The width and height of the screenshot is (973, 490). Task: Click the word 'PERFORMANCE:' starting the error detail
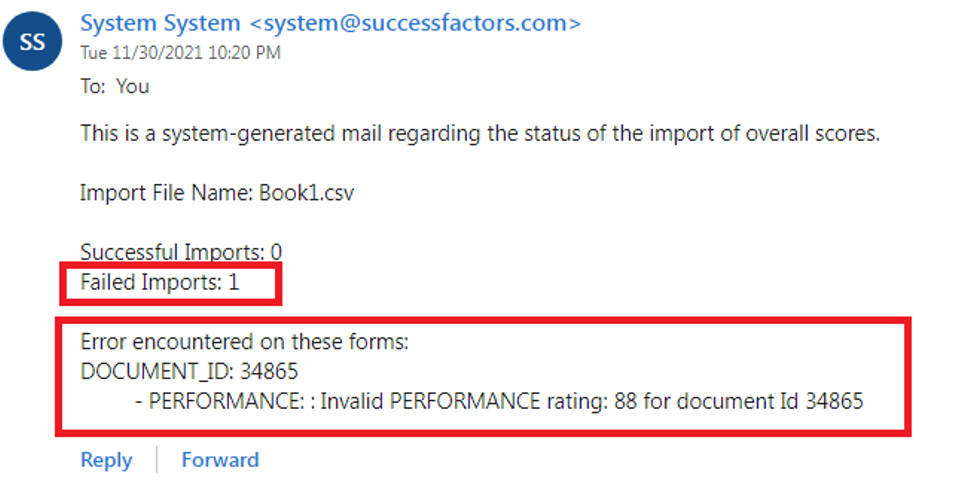coord(226,401)
